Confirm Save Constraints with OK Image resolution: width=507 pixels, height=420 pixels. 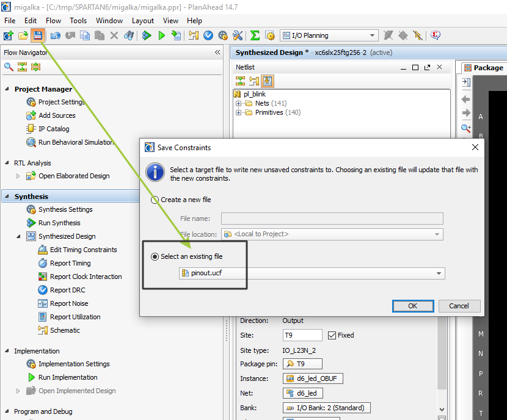[x=413, y=306]
